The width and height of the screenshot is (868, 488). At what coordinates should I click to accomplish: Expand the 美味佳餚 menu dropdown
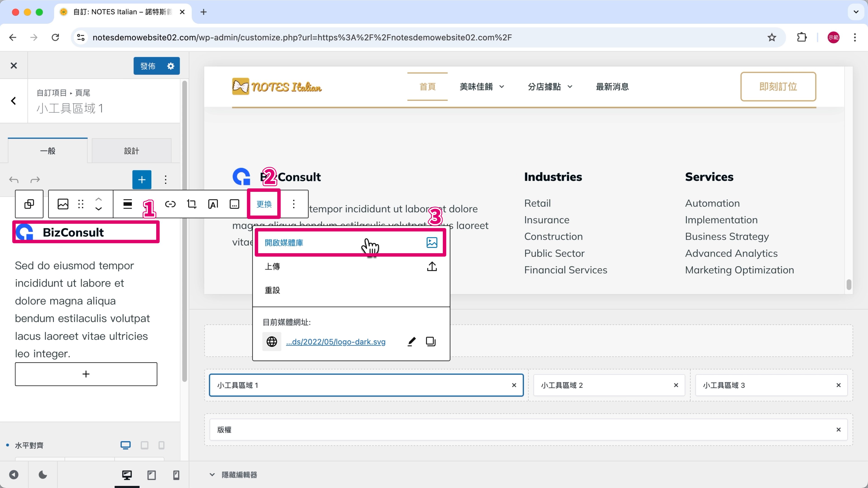click(x=502, y=87)
